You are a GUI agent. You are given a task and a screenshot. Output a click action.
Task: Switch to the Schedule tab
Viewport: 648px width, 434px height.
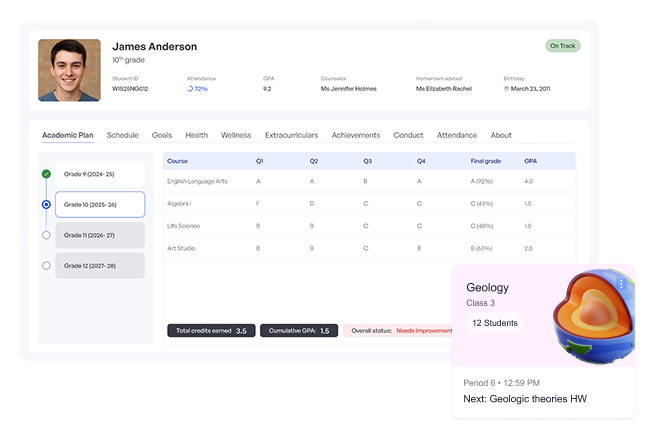(x=122, y=135)
